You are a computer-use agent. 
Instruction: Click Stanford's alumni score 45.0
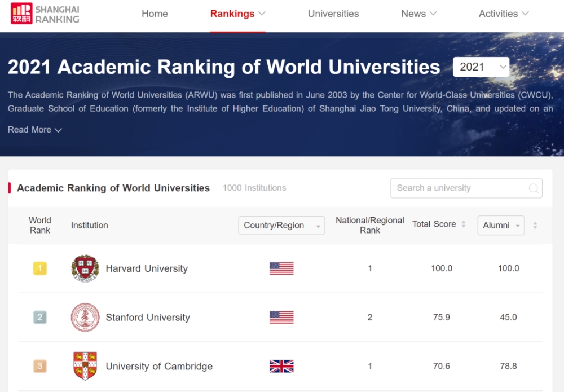[x=509, y=317]
